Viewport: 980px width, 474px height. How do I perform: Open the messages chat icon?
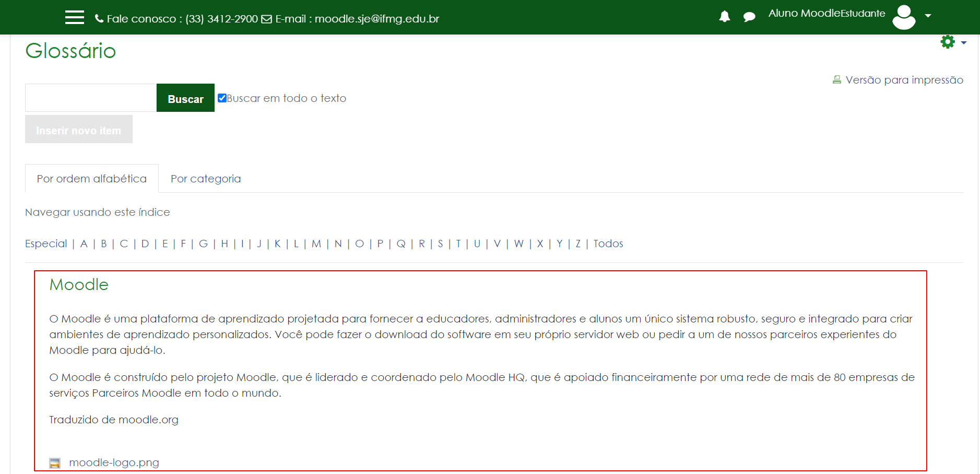pyautogui.click(x=749, y=16)
